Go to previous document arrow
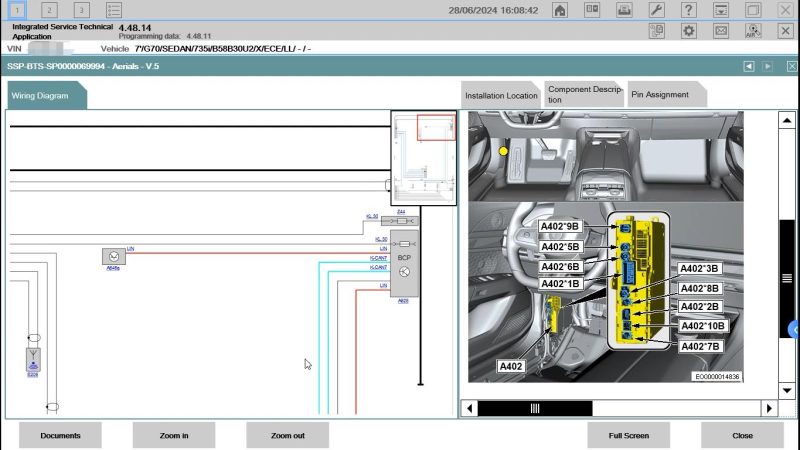The image size is (800, 450). coord(748,66)
